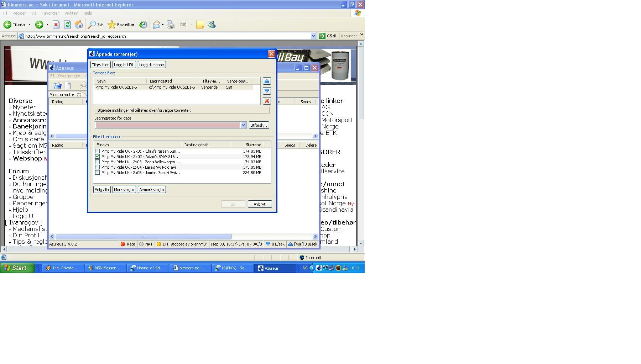Image resolution: width=641 pixels, height=364 pixels.
Task: Click the IE vertical scrollbar down arrow
Action: click(361, 243)
